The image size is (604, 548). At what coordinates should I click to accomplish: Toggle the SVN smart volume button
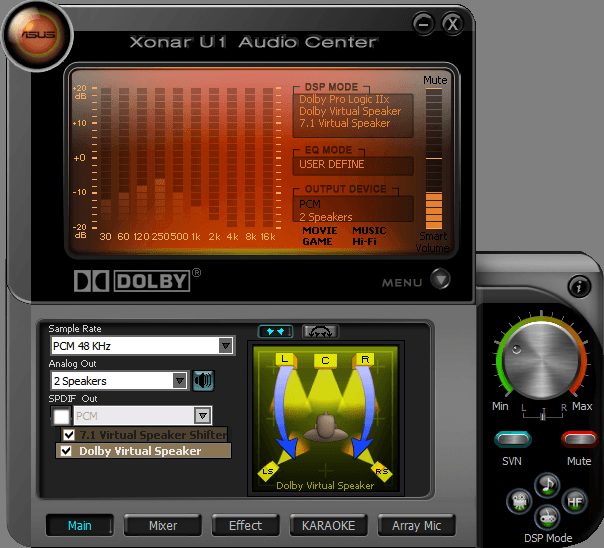[513, 439]
